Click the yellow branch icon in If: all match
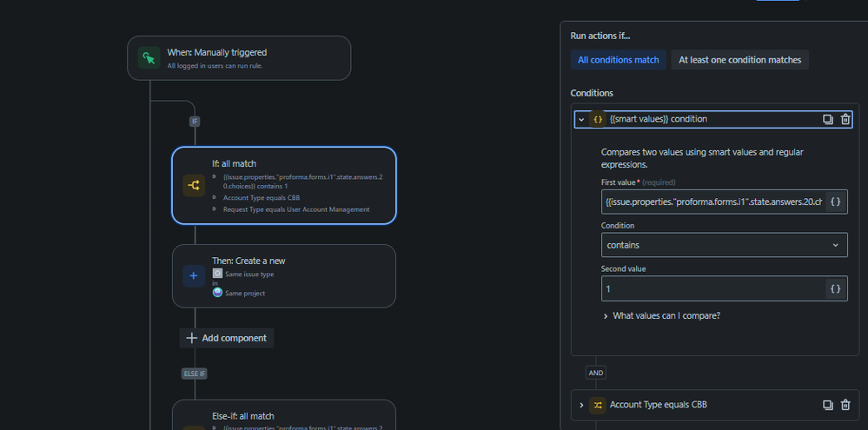The image size is (868, 430). 194,186
